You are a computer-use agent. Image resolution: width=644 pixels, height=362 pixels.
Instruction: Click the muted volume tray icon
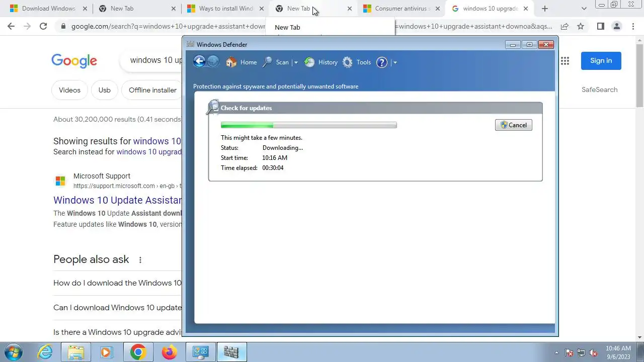[594, 352]
